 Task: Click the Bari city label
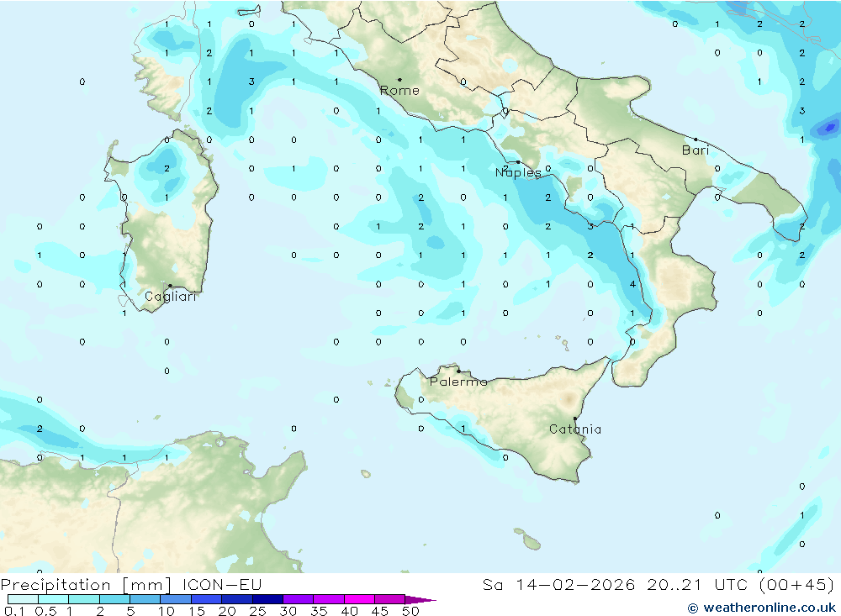(696, 150)
